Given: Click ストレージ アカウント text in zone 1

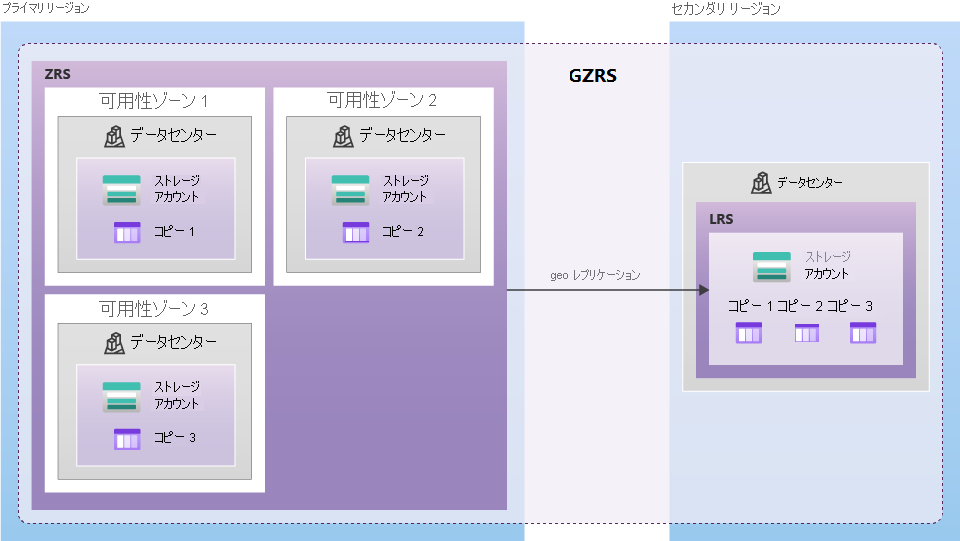Looking at the screenshot, I should pyautogui.click(x=177, y=188).
